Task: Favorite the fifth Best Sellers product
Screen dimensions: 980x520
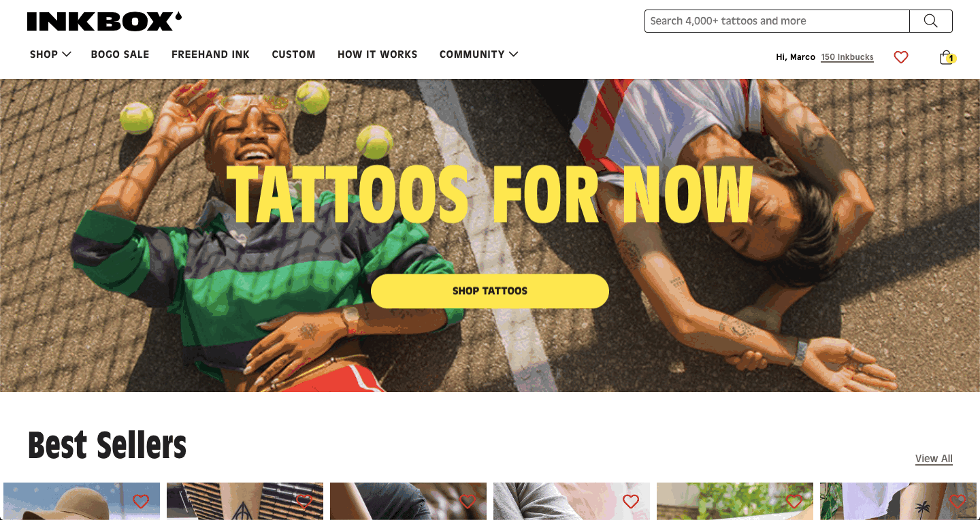Action: coord(794,502)
